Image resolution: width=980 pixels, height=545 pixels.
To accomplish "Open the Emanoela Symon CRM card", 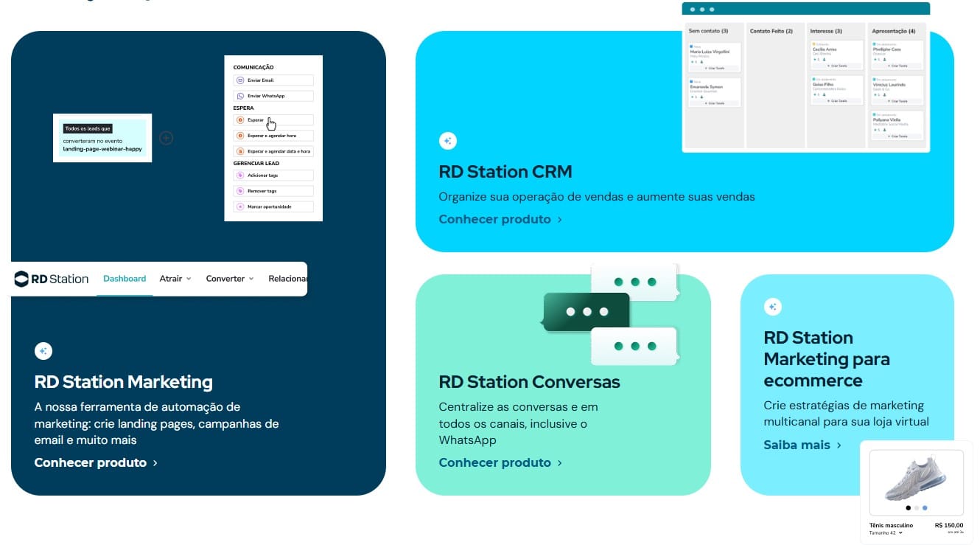I will tap(714, 92).
